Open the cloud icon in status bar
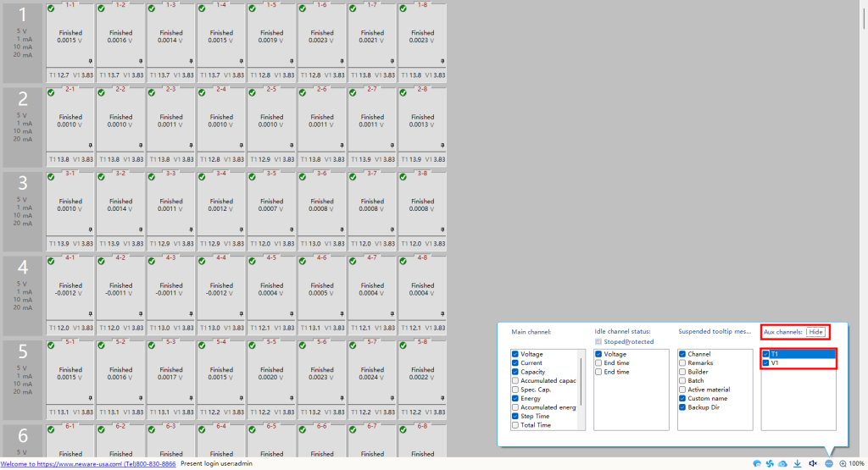Viewport: 868px width, 470px height. click(783, 463)
